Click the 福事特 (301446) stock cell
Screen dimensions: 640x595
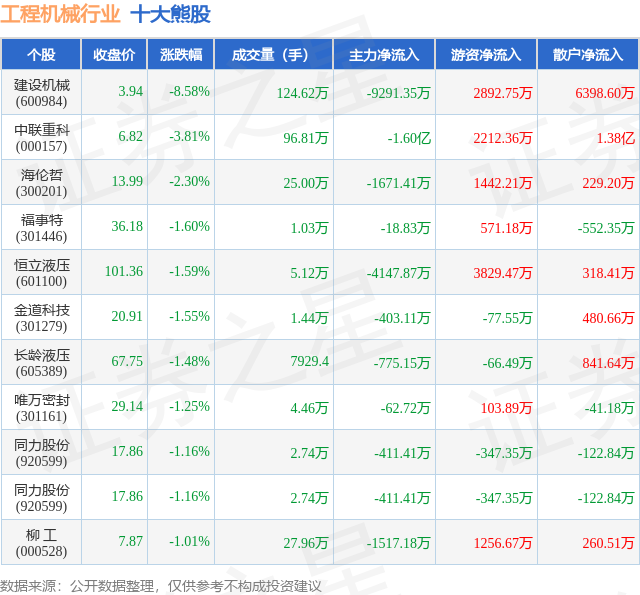coord(41,228)
